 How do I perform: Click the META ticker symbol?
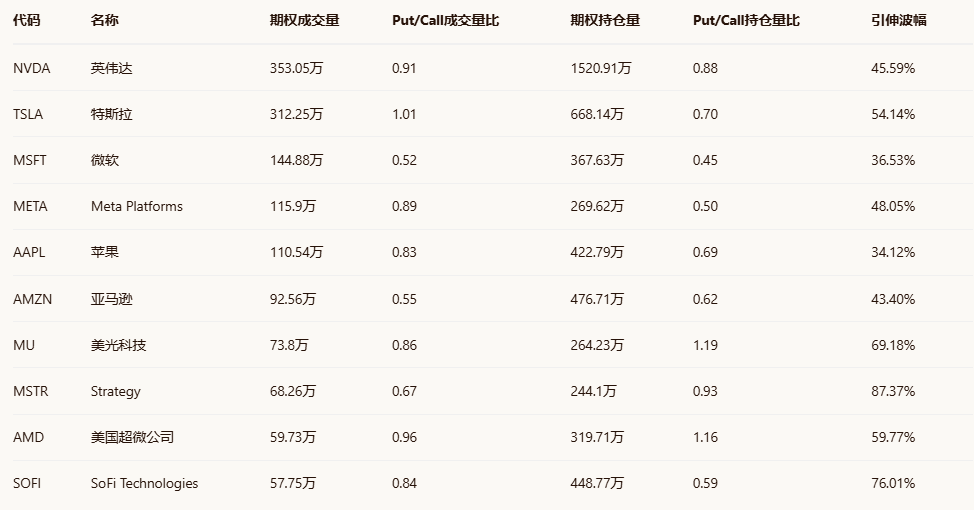30,206
